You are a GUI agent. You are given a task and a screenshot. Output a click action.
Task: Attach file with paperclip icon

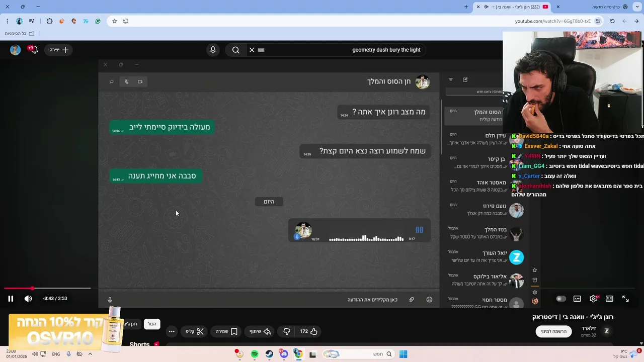[411, 300]
